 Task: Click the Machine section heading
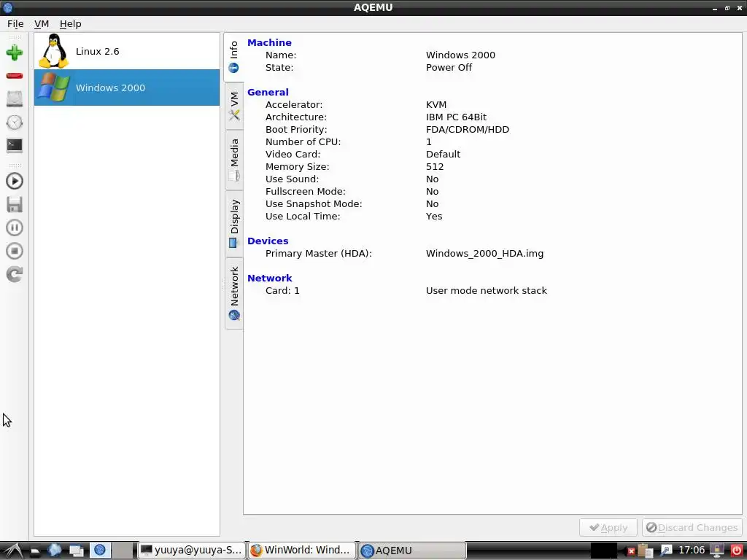pyautogui.click(x=269, y=43)
